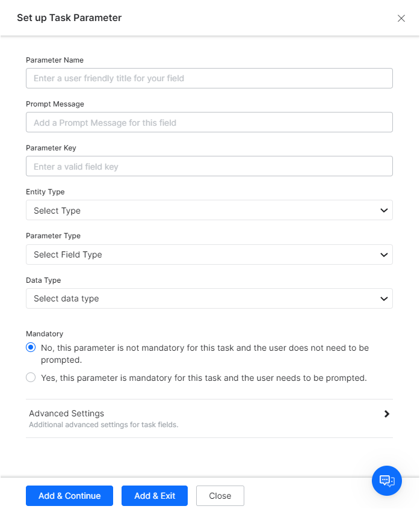420x509 pixels.
Task: Select the 'No, not mandatory' radio button
Action: point(31,348)
